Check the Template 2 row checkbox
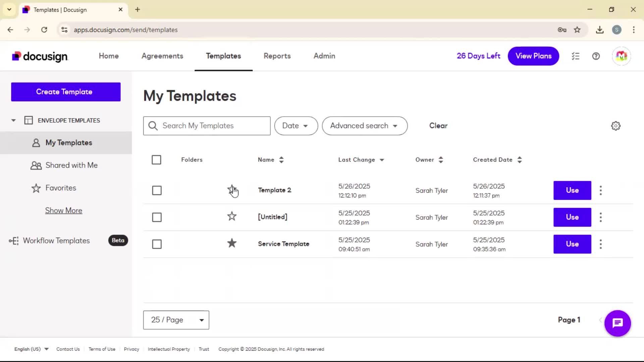This screenshot has height=362, width=644. point(157,190)
